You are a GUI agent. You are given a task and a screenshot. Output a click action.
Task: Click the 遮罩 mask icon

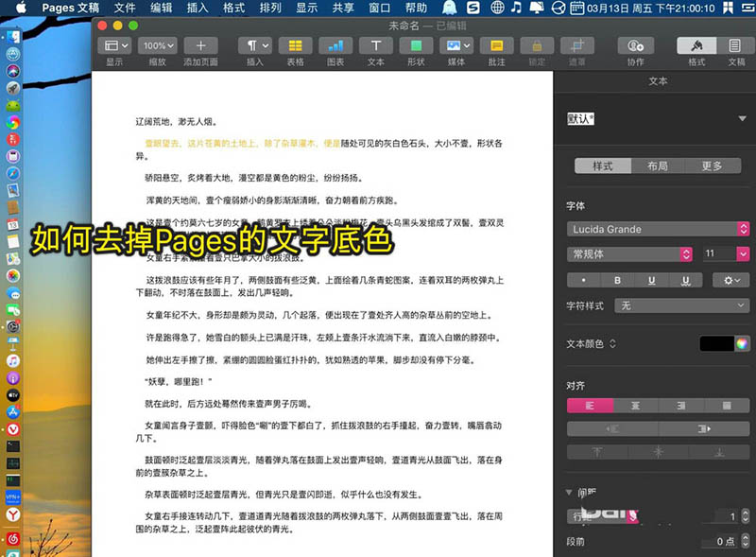point(577,45)
